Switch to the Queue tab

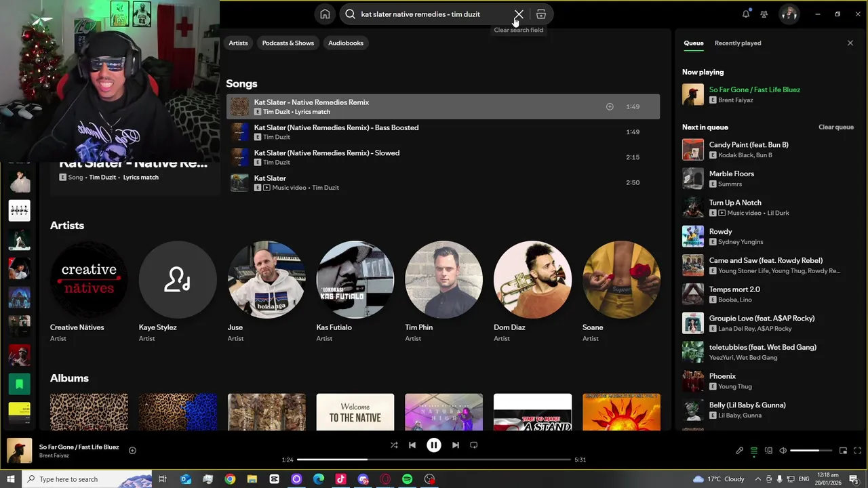tap(693, 43)
